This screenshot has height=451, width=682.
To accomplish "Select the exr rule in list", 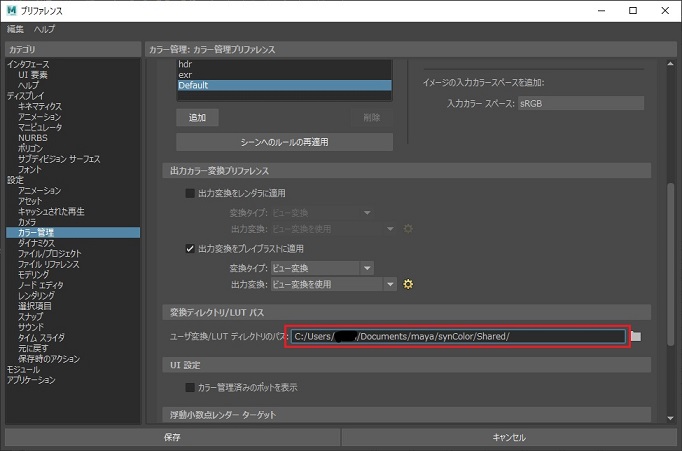I will 284,75.
